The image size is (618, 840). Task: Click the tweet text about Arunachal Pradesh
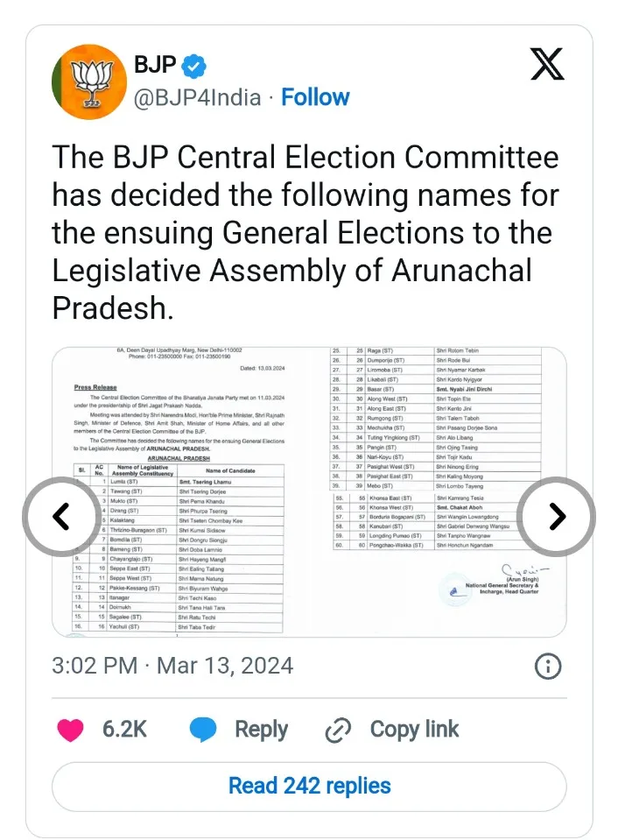pos(305,233)
